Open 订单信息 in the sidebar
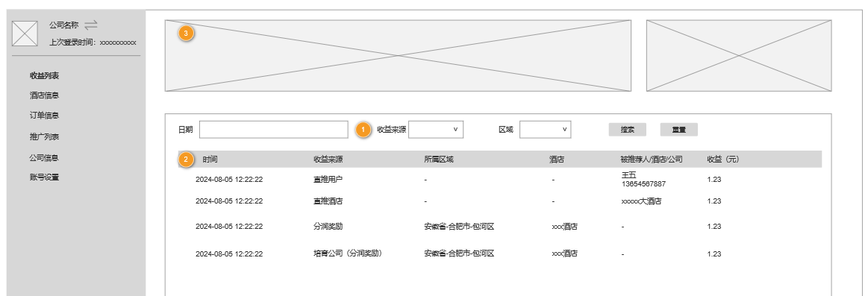Image resolution: width=868 pixels, height=296 pixels. point(44,116)
